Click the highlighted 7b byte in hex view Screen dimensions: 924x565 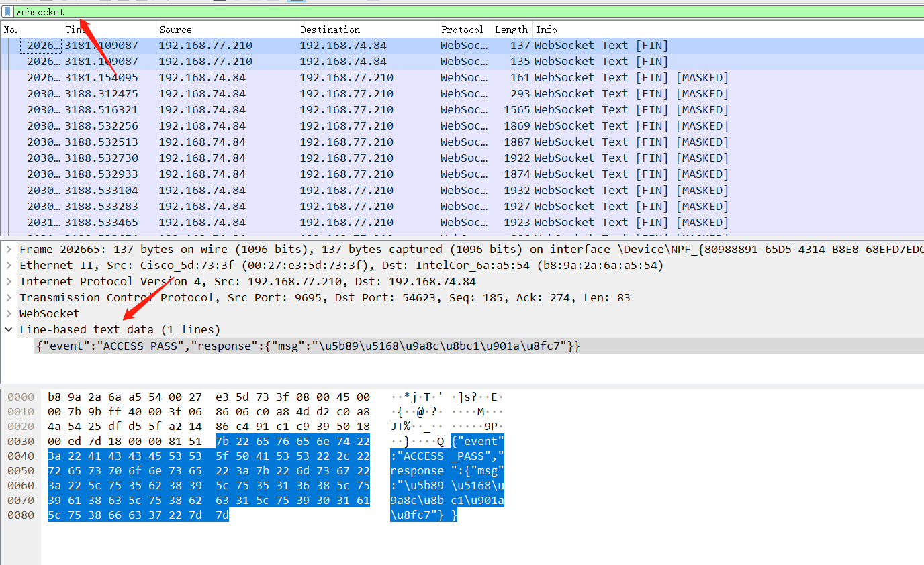[x=224, y=441]
